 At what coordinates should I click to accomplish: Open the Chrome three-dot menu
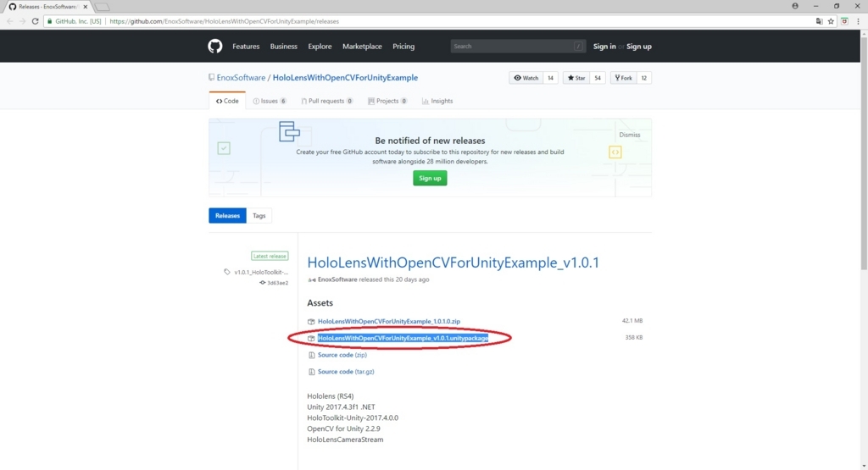[858, 21]
